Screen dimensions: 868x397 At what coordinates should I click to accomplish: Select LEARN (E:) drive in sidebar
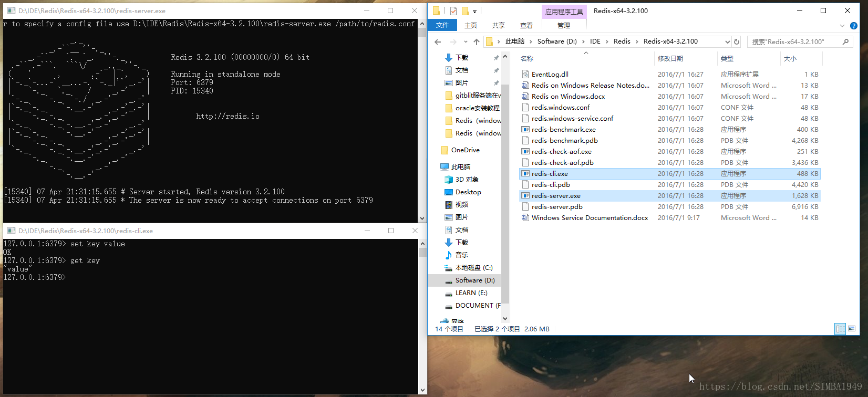coord(466,292)
